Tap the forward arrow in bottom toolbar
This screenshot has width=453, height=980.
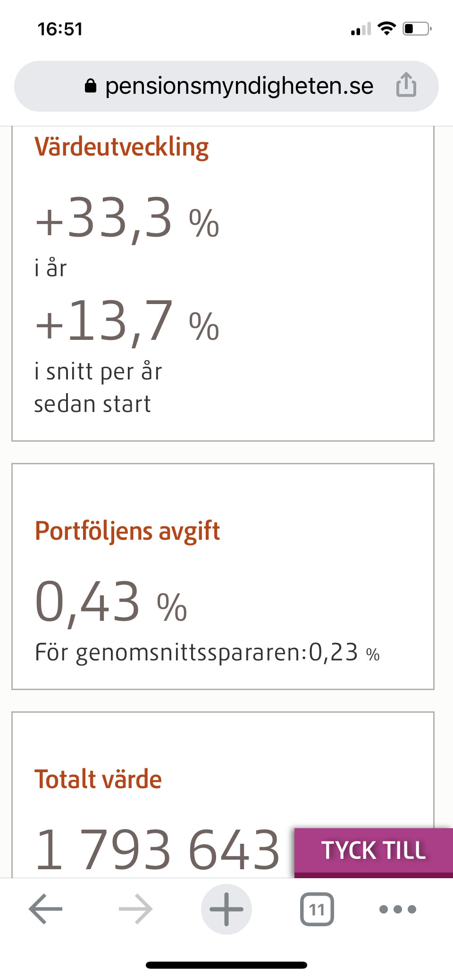pyautogui.click(x=136, y=908)
